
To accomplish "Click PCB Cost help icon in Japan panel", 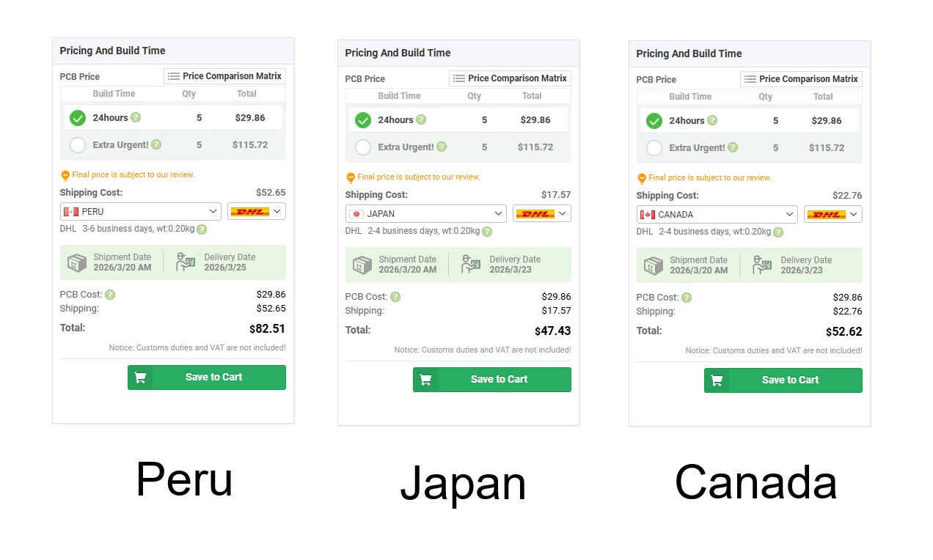I will click(395, 297).
